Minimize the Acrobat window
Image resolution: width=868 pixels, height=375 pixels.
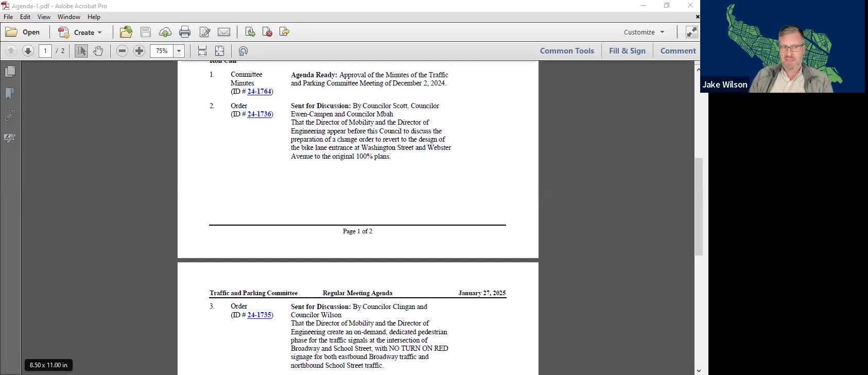pyautogui.click(x=644, y=6)
